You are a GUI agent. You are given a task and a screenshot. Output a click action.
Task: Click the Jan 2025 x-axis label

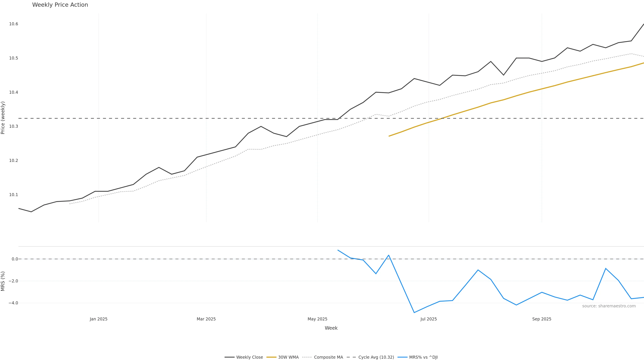click(98, 319)
